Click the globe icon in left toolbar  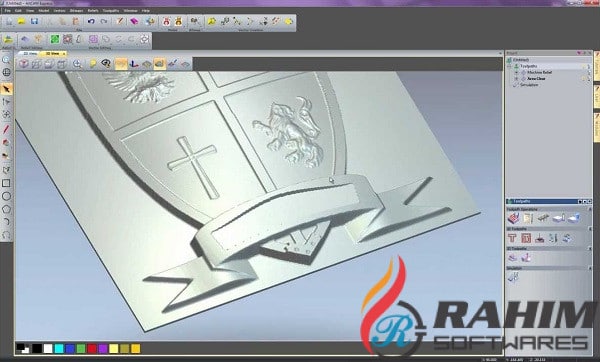click(x=6, y=72)
